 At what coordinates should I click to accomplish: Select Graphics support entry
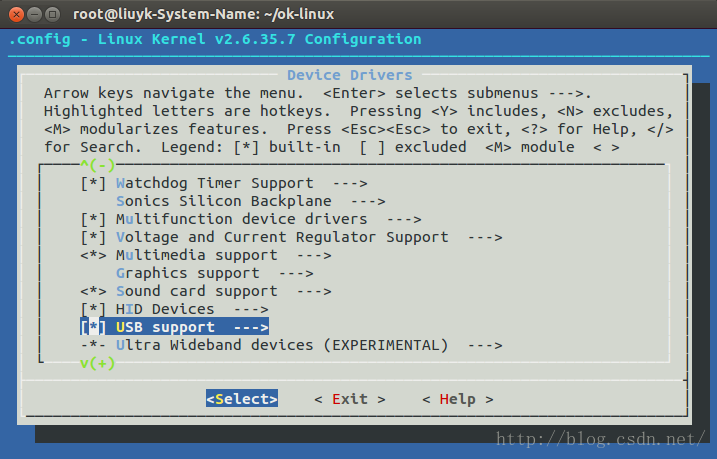pos(187,273)
